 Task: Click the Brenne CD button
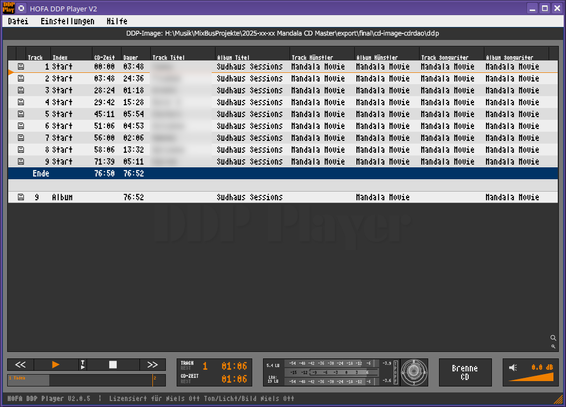tap(465, 372)
